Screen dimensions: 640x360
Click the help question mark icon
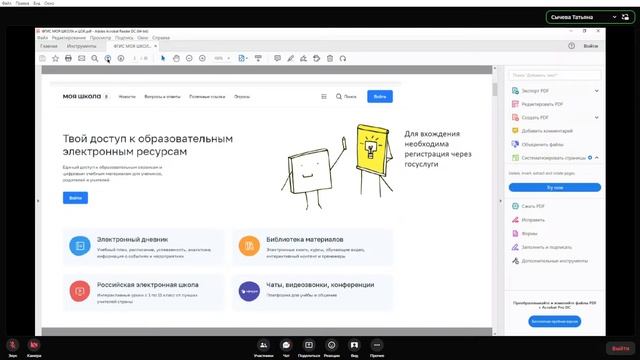pyautogui.click(x=571, y=46)
